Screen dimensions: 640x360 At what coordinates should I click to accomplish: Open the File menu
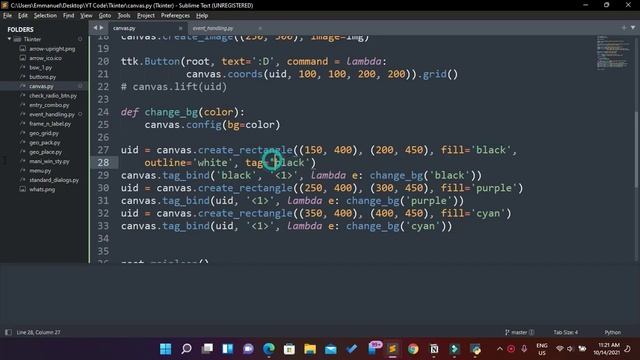(x=7, y=16)
